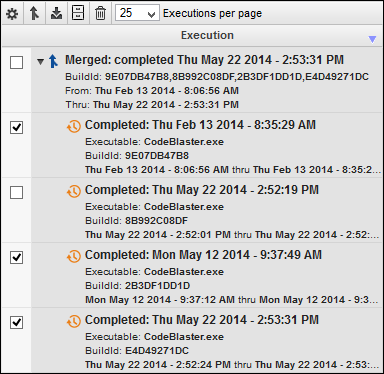The height and width of the screenshot is (374, 384).
Task: Open the gear settings icon in toolbar
Action: (12, 14)
